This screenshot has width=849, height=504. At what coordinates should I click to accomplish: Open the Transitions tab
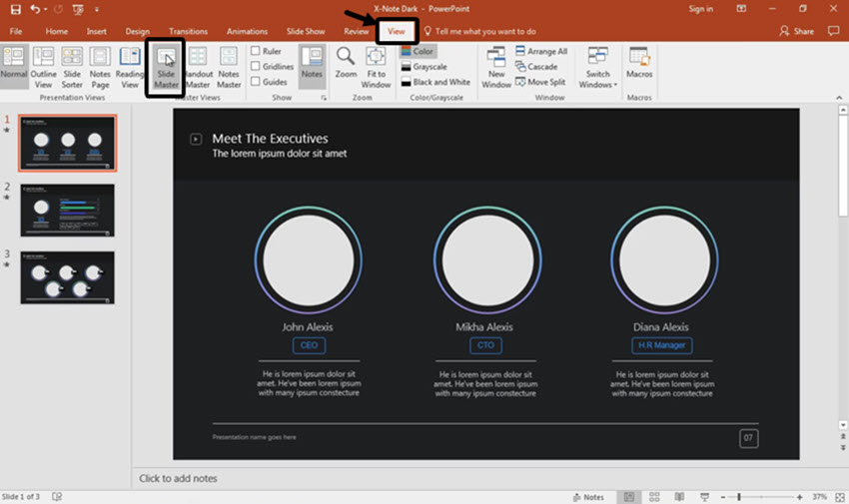pos(188,31)
